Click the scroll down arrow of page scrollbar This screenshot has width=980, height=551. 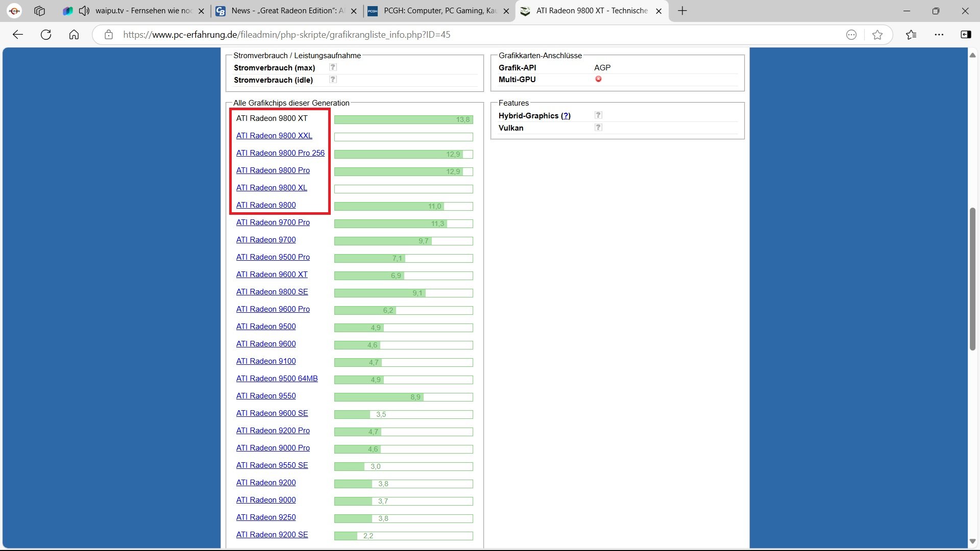click(x=972, y=541)
